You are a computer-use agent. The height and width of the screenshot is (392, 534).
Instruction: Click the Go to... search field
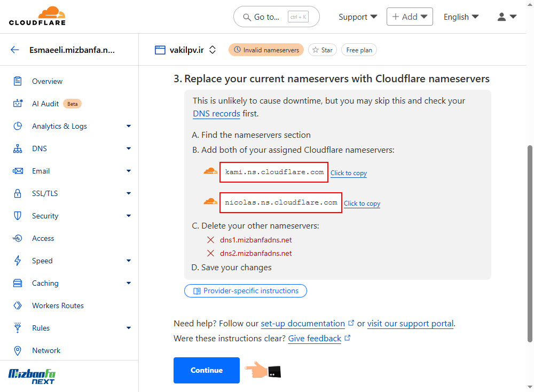(x=276, y=17)
